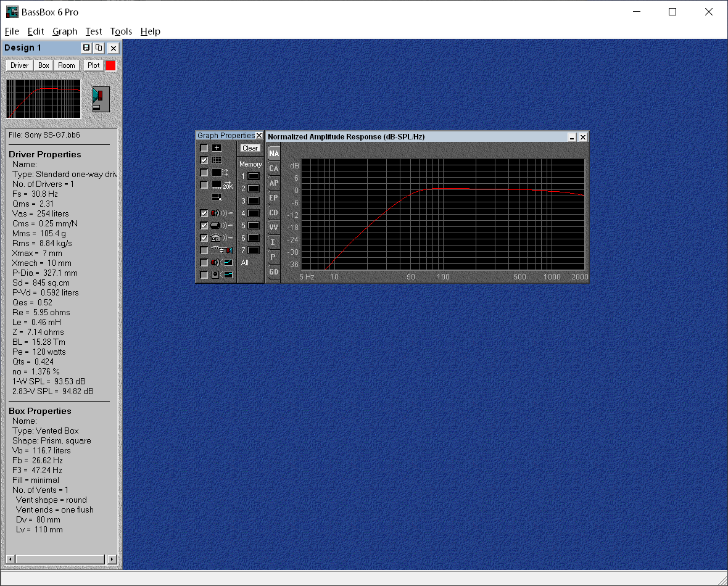Click the save icon in Design 1 header
Viewport: 728px width, 586px height.
pos(86,48)
